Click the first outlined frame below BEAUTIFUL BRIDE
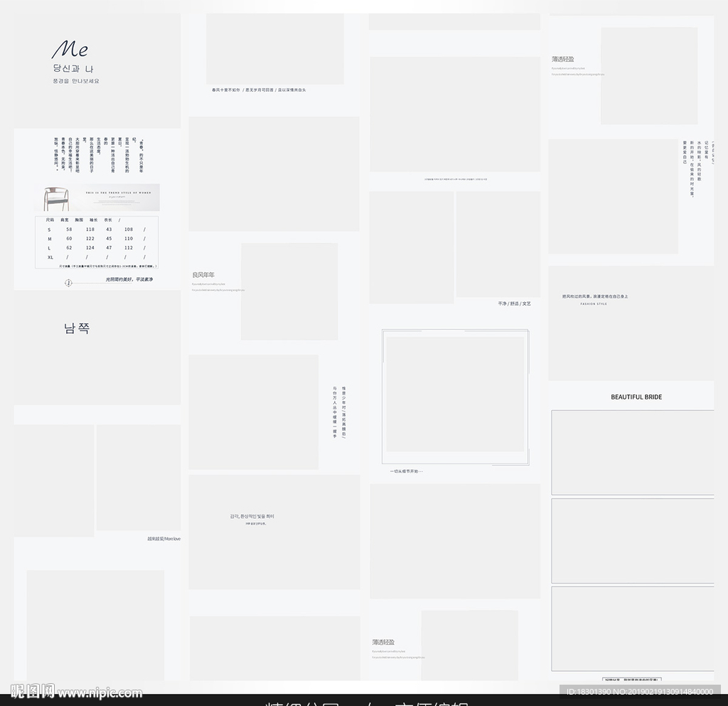Viewport: 728px width, 706px height. point(632,452)
